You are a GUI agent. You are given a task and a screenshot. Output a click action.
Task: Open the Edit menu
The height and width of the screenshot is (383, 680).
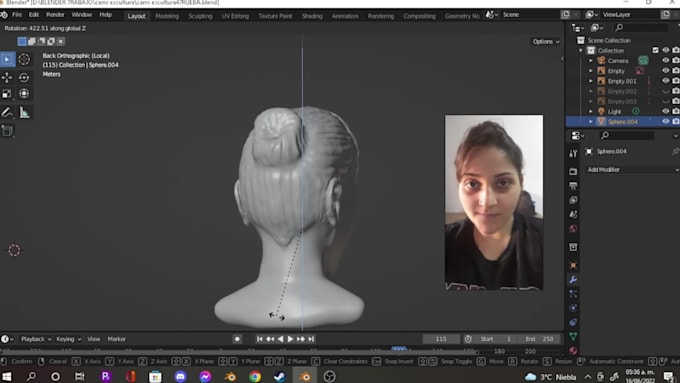click(34, 15)
